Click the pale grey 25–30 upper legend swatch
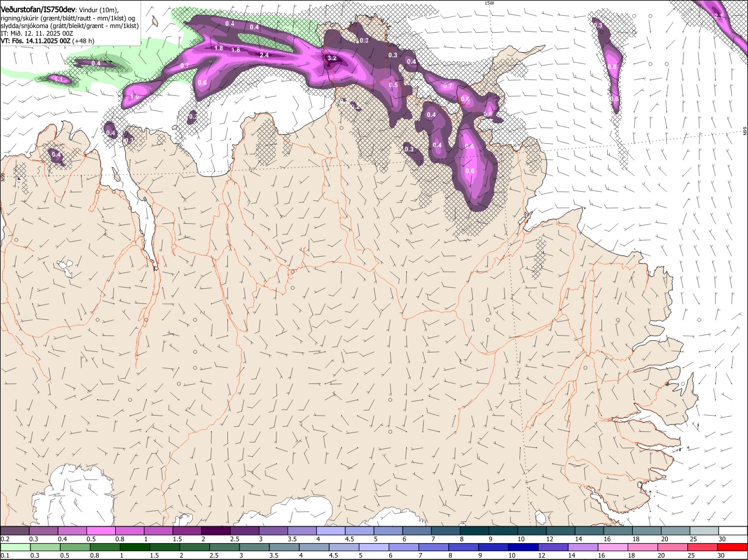 [704, 530]
